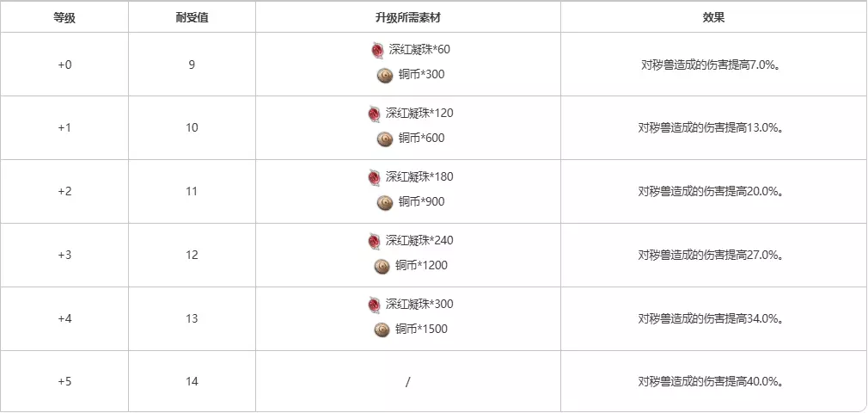This screenshot has width=868, height=413.
Task: Click the red bead icon beside 深红凝珠*240
Action: [x=374, y=241]
